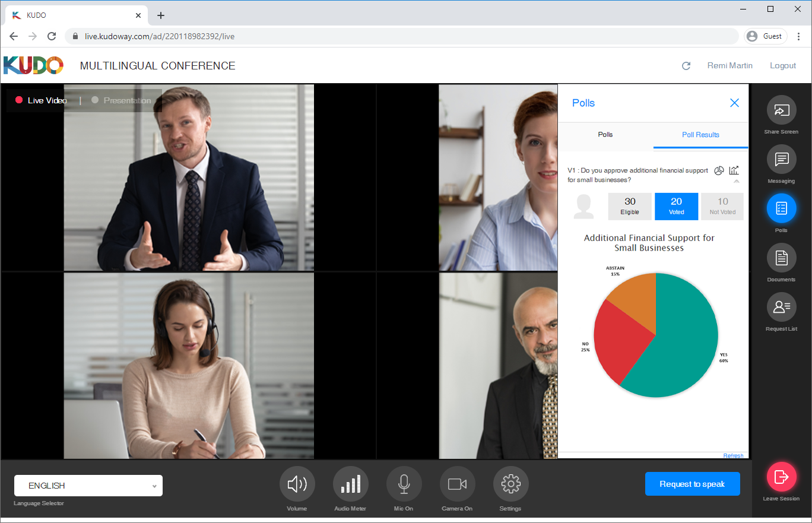This screenshot has width=812, height=523.
Task: Click the Request to speak button
Action: coord(692,484)
